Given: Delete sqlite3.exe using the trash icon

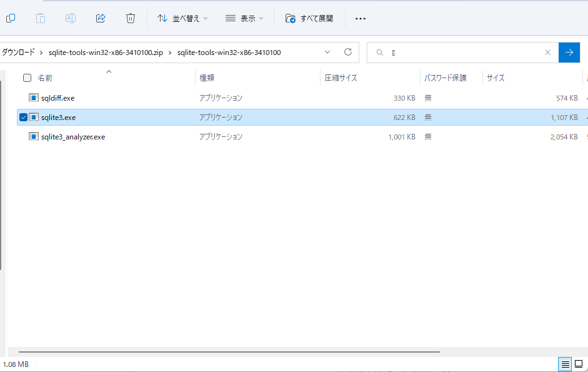Looking at the screenshot, I should point(131,19).
